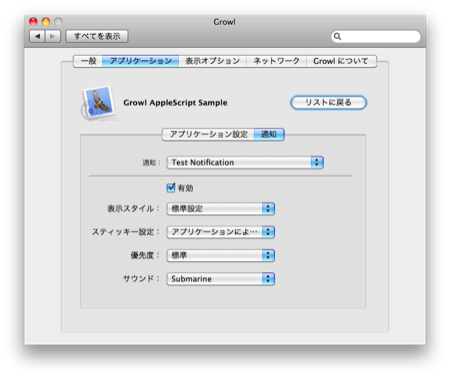Go to the ネットワーク tab
This screenshot has height=378, width=450.
tap(276, 61)
